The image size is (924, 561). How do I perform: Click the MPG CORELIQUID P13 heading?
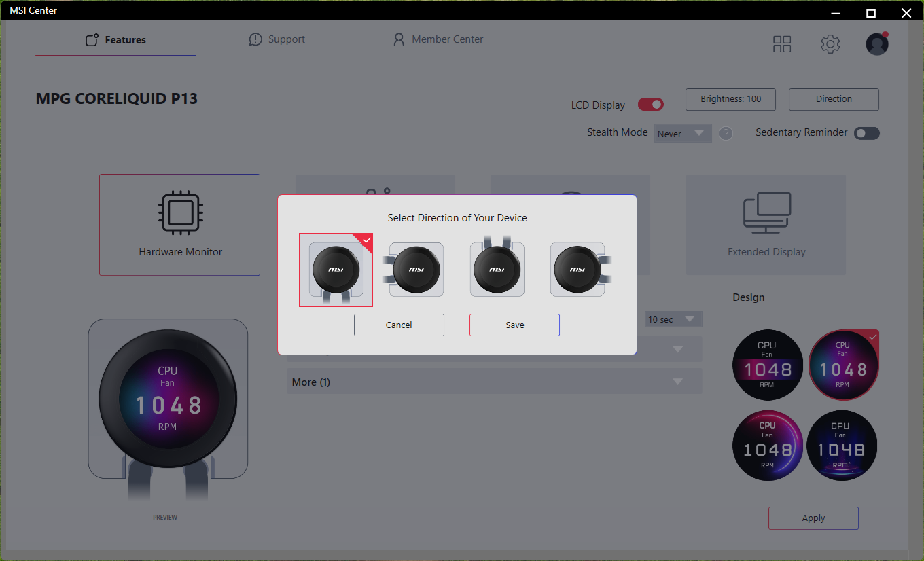click(x=117, y=98)
